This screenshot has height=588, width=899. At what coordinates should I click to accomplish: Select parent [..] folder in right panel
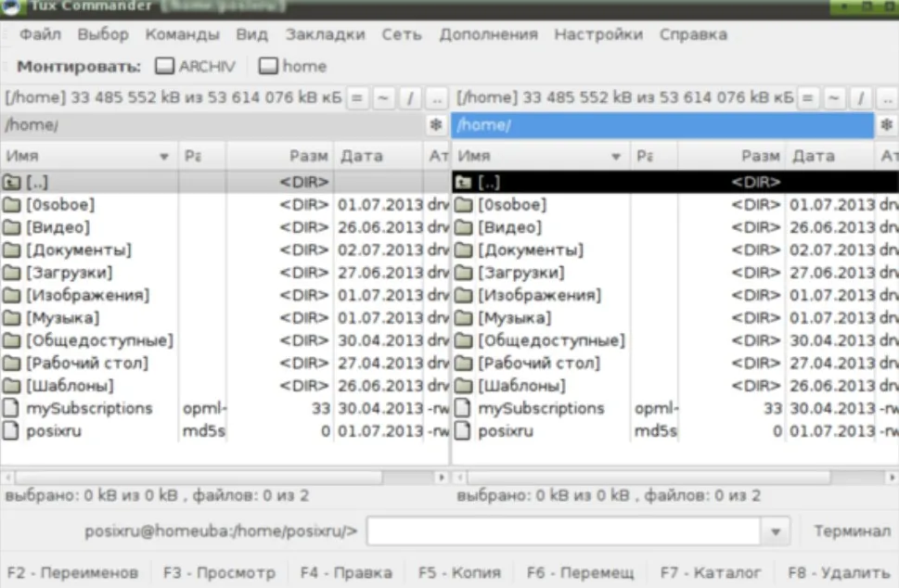[675, 183]
